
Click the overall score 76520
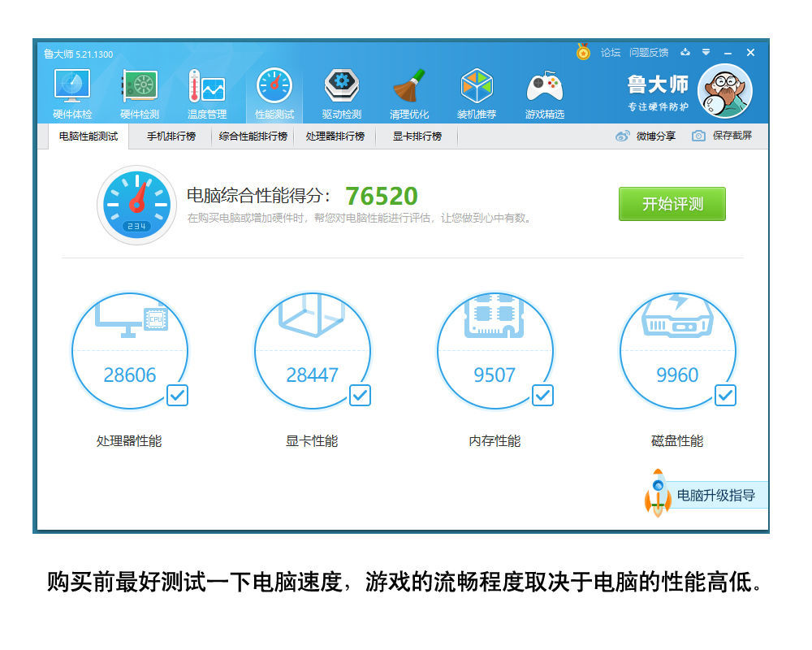(382, 197)
